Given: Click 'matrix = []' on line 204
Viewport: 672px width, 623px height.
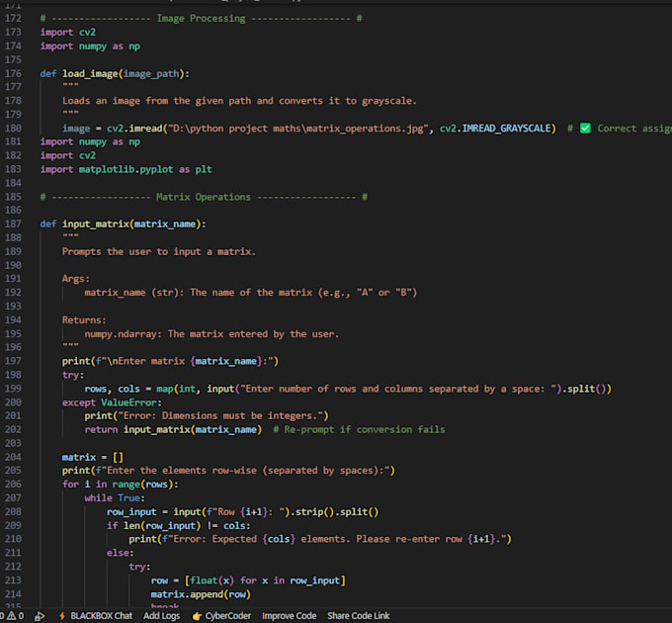Looking at the screenshot, I should point(93,457).
